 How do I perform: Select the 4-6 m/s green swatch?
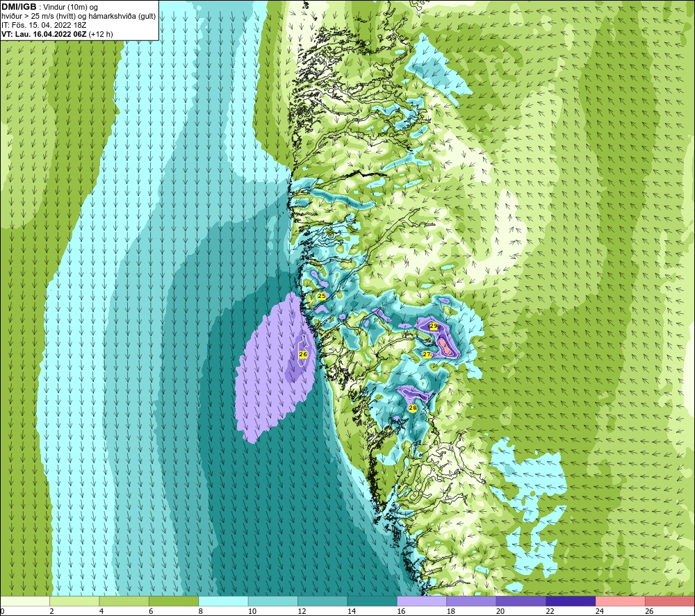[124, 601]
